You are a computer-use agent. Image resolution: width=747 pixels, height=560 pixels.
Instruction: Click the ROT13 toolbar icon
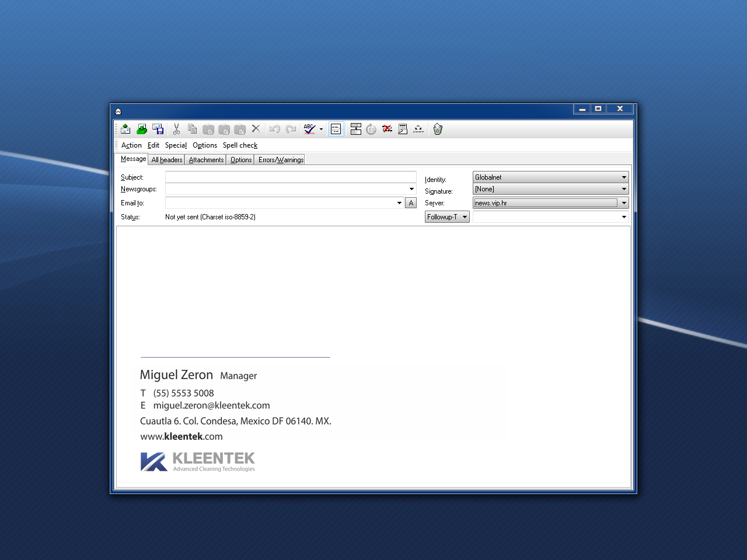coord(371,129)
